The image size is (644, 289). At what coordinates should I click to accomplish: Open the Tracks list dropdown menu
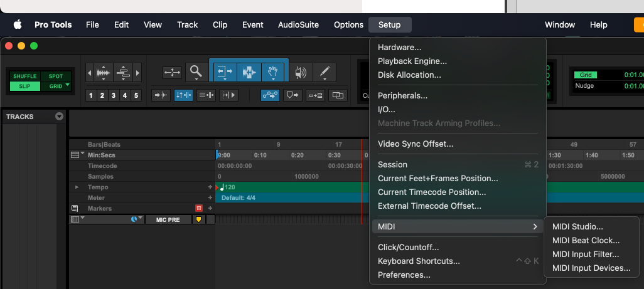click(x=60, y=117)
